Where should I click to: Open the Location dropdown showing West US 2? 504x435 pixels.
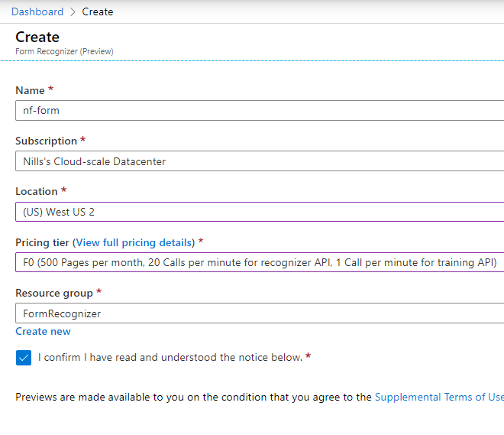click(x=260, y=212)
